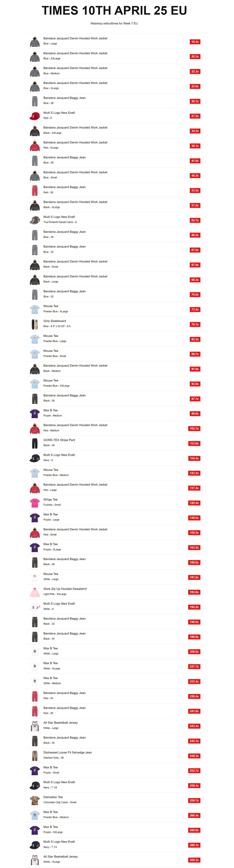Click the red Multi S Logo cap thumbnail
Viewport: 234px width, 868px height.
pos(35,116)
